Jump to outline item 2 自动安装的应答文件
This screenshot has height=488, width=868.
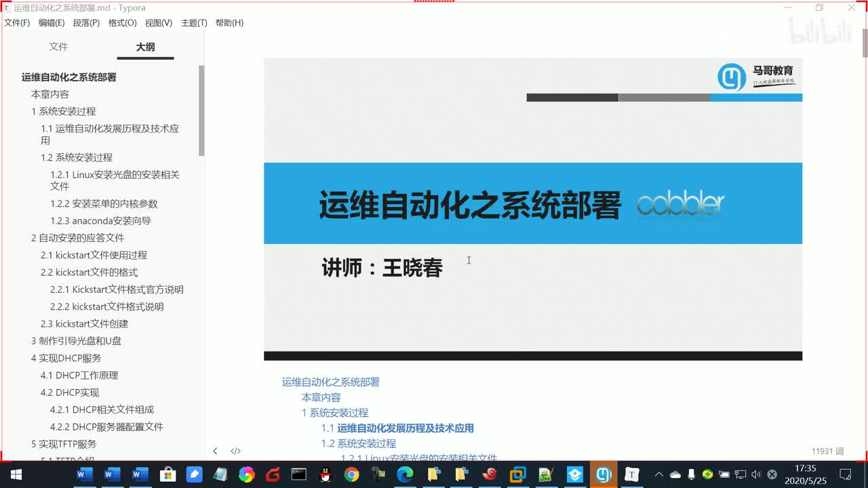(x=78, y=238)
